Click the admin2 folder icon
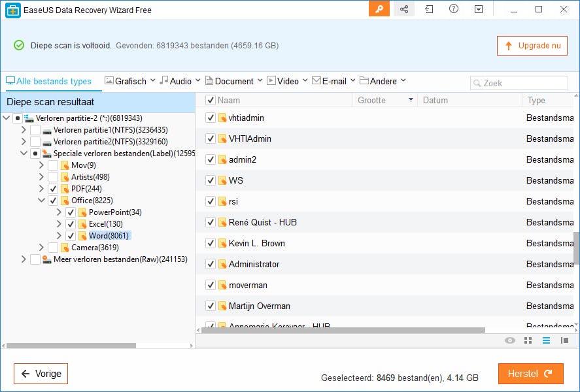580x392 pixels. (222, 159)
